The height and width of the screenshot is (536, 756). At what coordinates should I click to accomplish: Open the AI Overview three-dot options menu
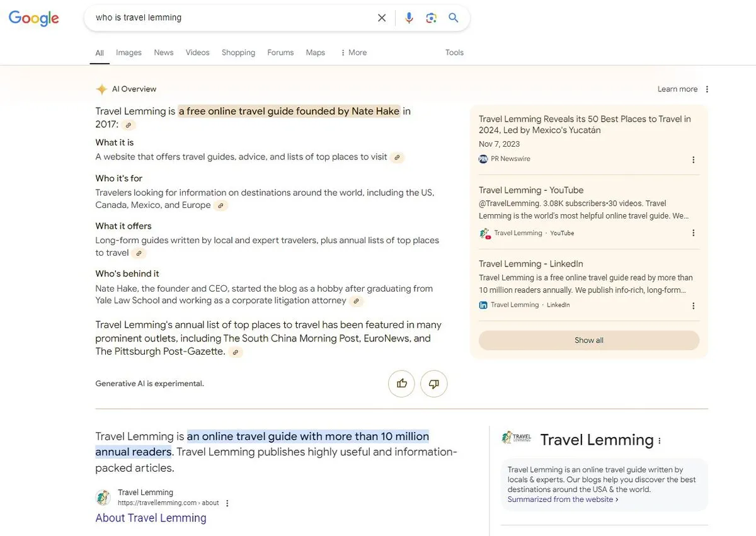[707, 89]
